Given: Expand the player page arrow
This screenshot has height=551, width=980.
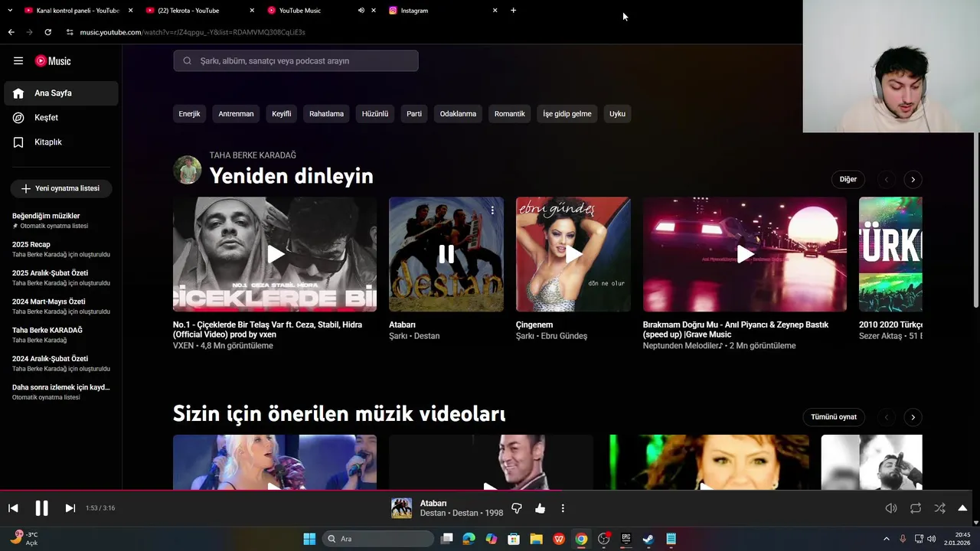Looking at the screenshot, I should coord(962,508).
